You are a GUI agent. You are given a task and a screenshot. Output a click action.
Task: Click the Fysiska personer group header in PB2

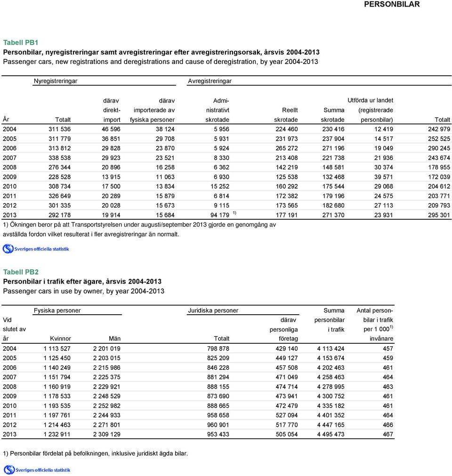[x=57, y=310]
